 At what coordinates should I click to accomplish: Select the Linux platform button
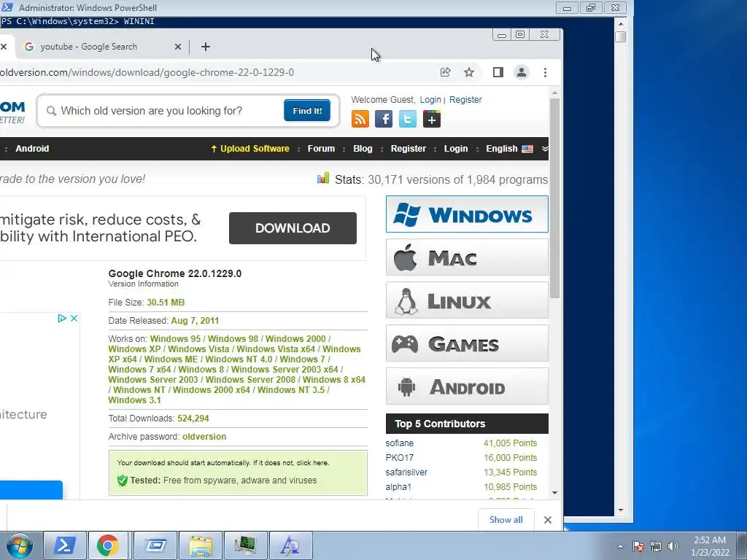(x=467, y=300)
